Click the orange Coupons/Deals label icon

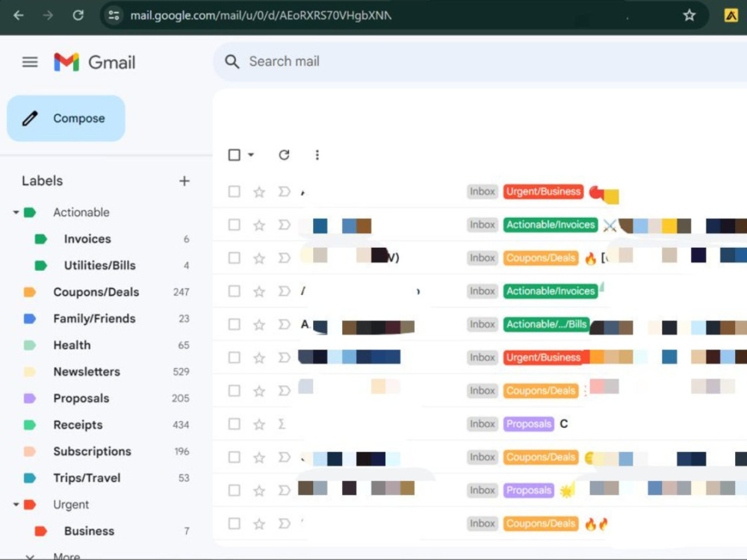pyautogui.click(x=30, y=292)
